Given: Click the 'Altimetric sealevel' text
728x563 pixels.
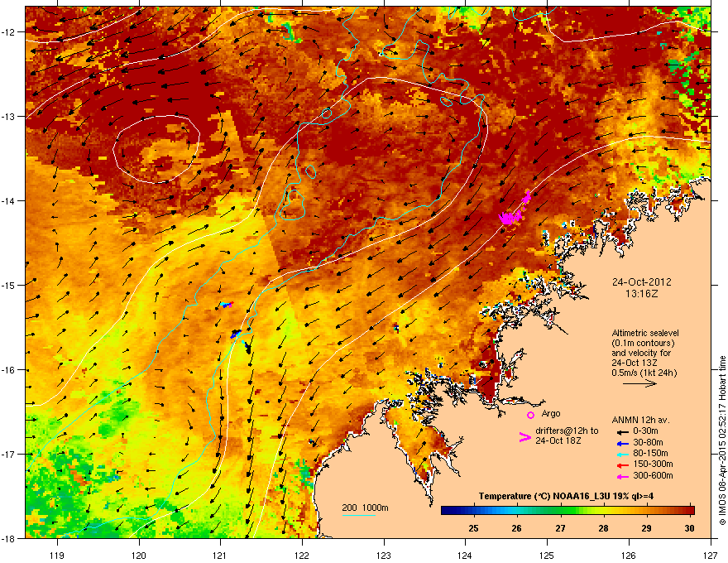Looking at the screenshot, I should point(645,333).
